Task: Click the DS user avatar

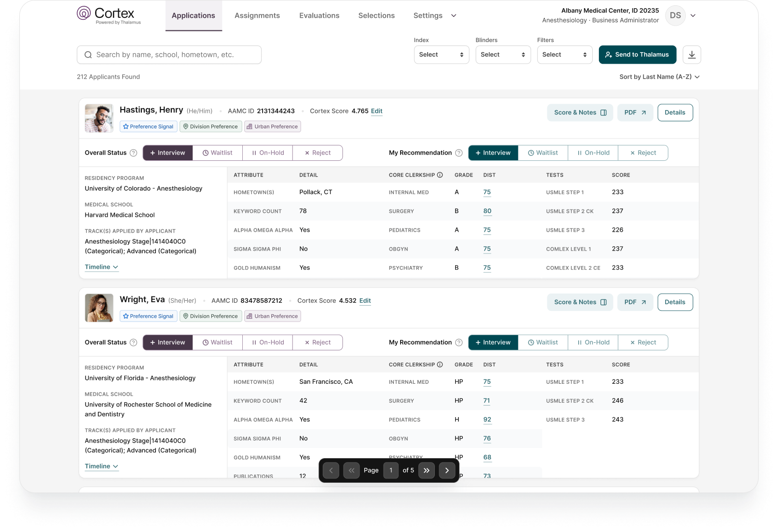Action: click(675, 15)
